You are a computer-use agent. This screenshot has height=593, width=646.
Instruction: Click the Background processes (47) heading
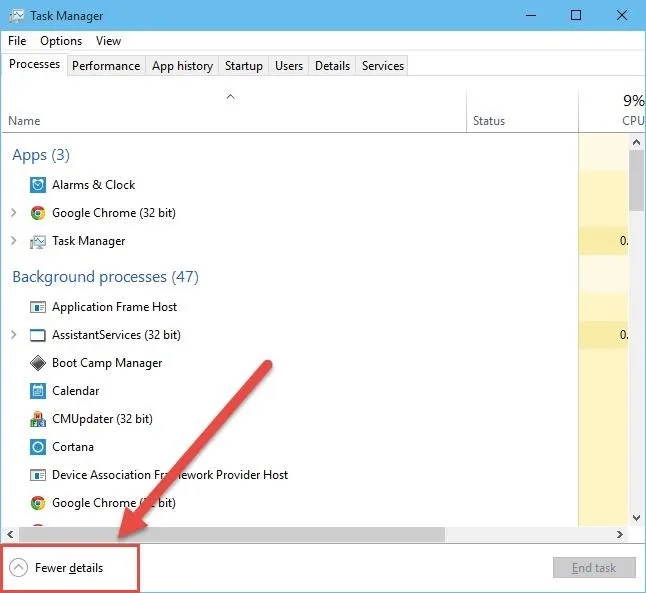105,277
